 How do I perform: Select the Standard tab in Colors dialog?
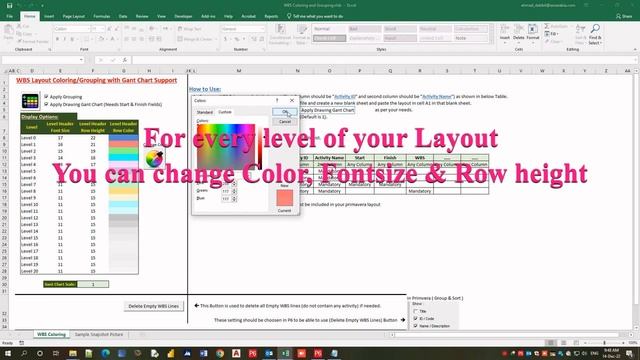(205, 112)
